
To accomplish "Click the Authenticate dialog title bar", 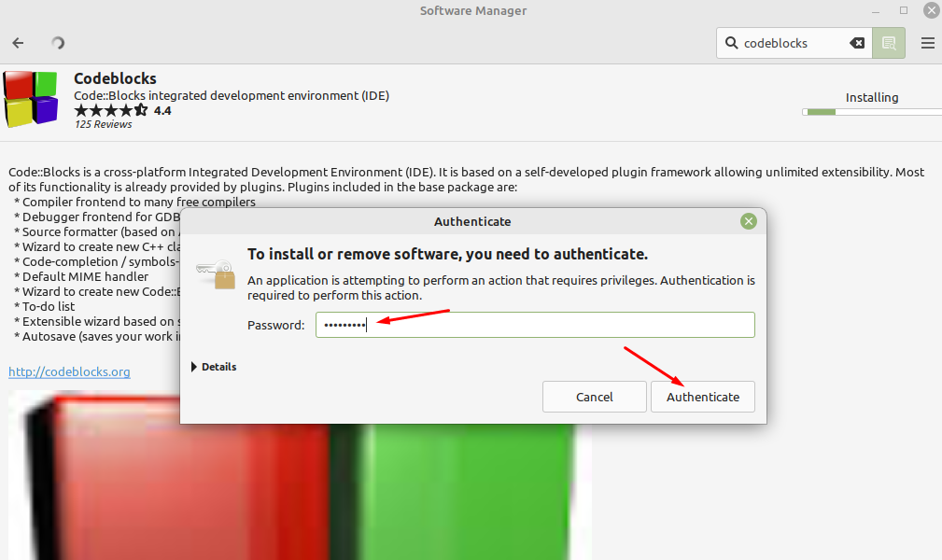I will point(472,221).
